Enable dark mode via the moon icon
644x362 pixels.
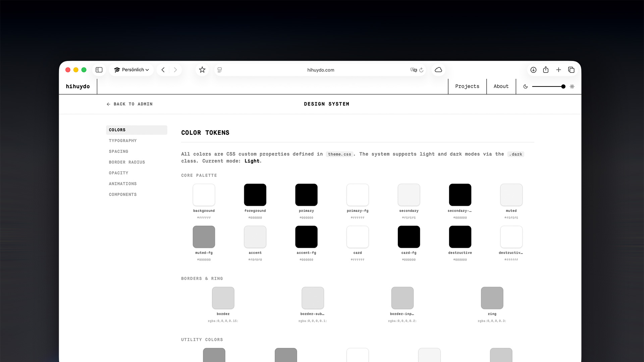coord(525,86)
